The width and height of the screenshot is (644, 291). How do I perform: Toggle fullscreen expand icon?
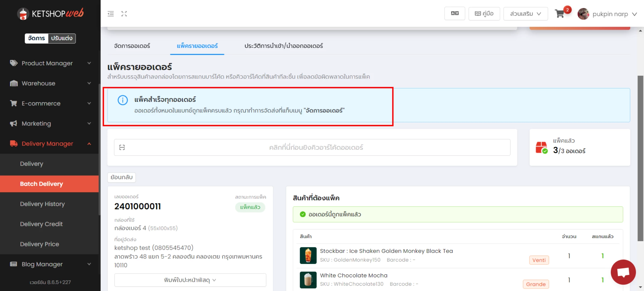(124, 14)
